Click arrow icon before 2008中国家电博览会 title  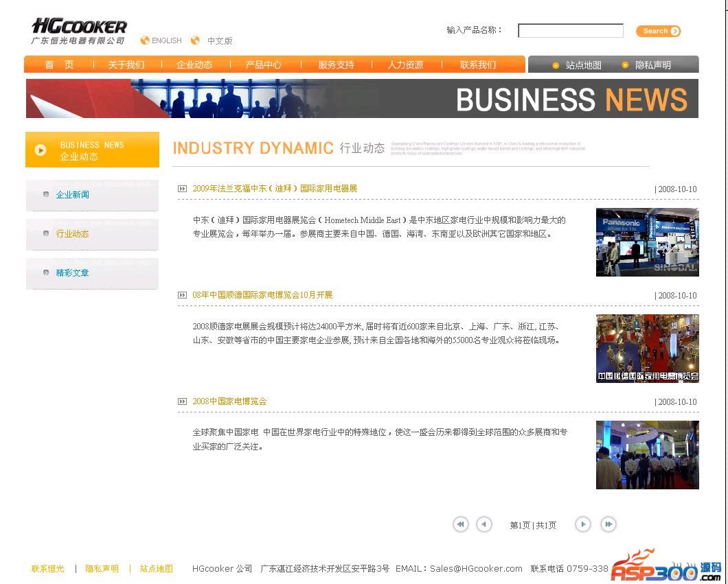(x=183, y=401)
